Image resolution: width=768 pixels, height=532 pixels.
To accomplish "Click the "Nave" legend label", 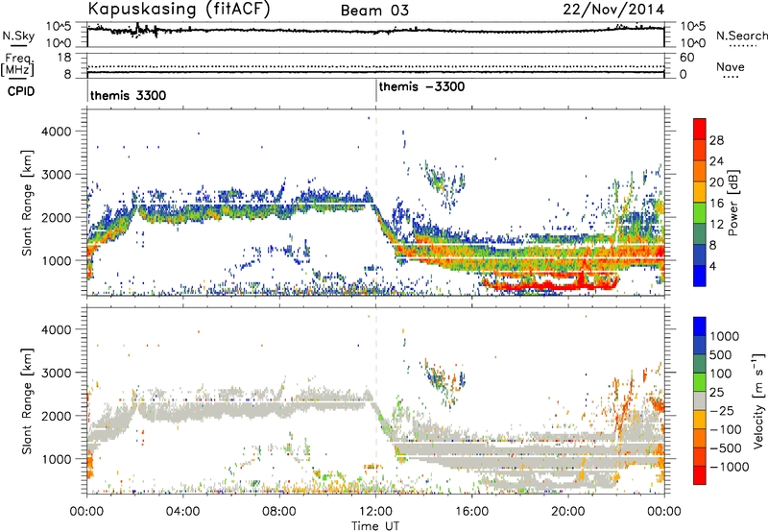I will click(731, 66).
